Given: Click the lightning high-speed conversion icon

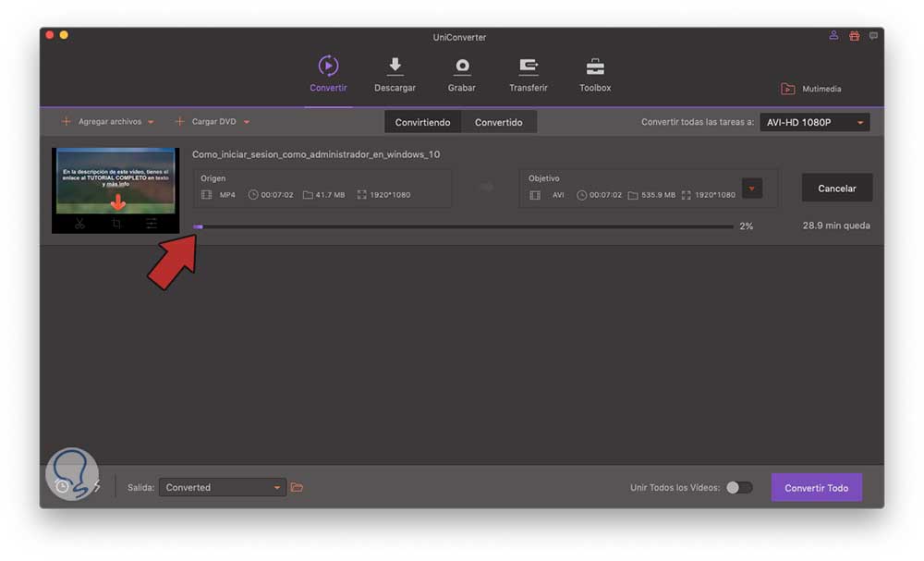Looking at the screenshot, I should 97,487.
